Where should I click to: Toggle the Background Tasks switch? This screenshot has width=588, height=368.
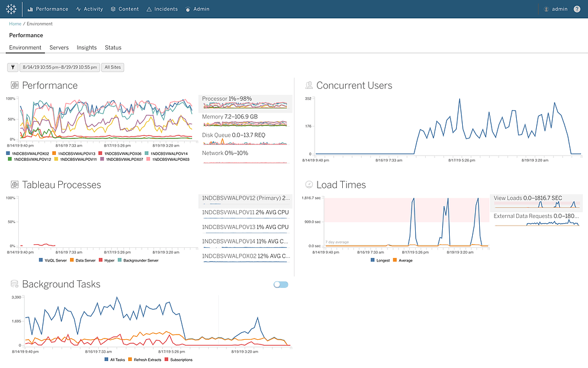pyautogui.click(x=281, y=284)
